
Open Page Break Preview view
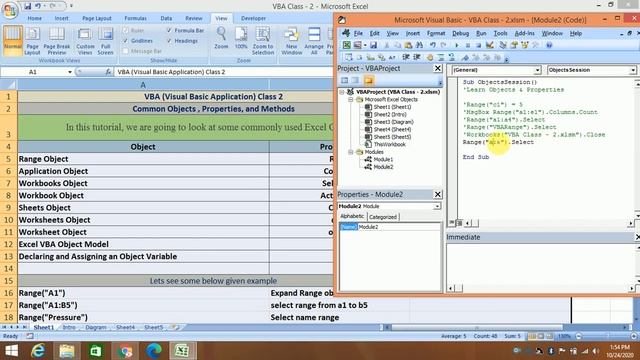pyautogui.click(x=57, y=40)
